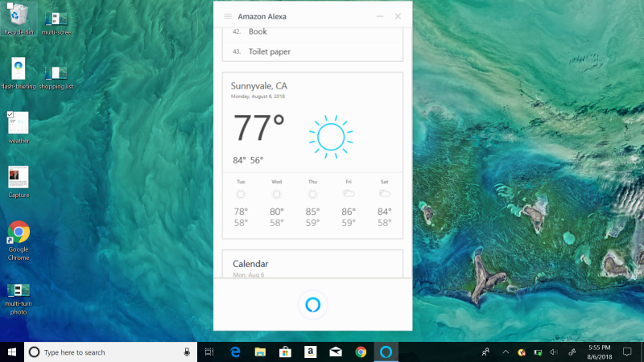The height and width of the screenshot is (362, 644).
Task: Open the Action Center notifications icon
Action: (x=627, y=352)
